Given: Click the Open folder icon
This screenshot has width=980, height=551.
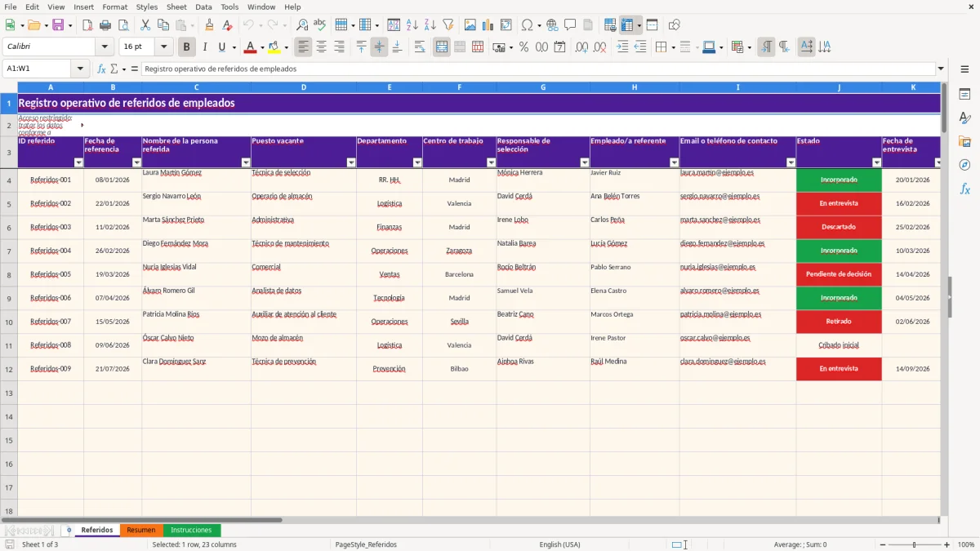Looking at the screenshot, I should [x=33, y=25].
